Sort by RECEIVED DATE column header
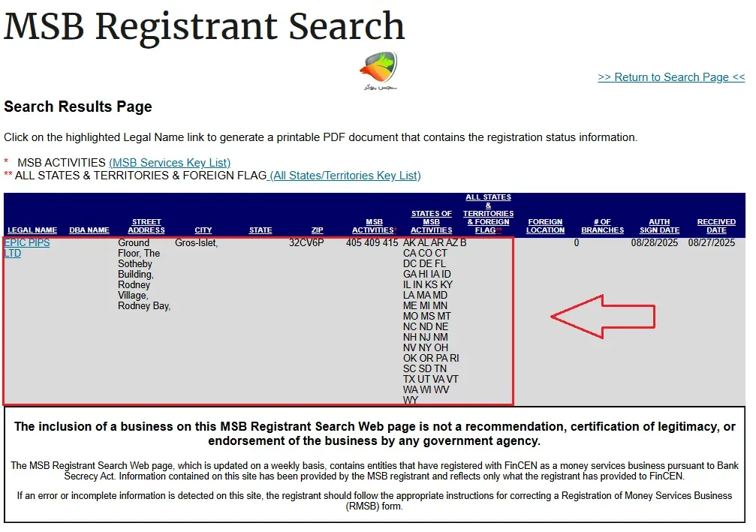756x532 pixels. coord(716,226)
